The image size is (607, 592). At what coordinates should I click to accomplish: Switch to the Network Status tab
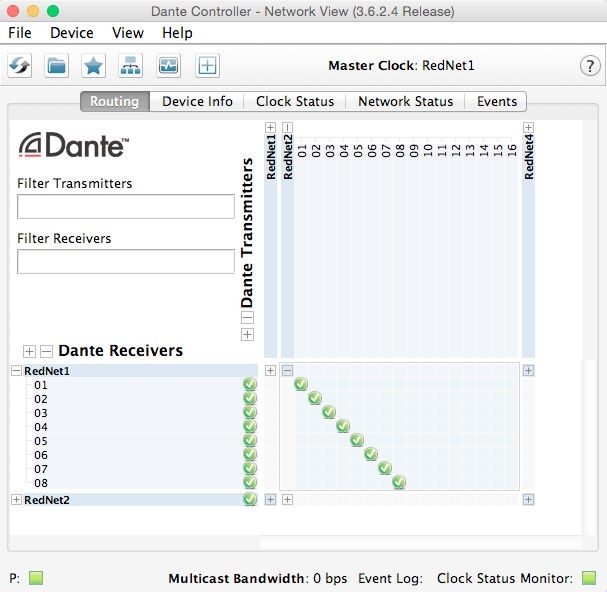point(405,101)
